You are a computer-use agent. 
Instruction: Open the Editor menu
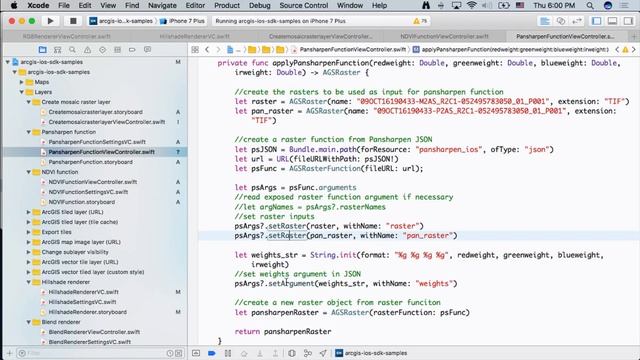(195, 5)
